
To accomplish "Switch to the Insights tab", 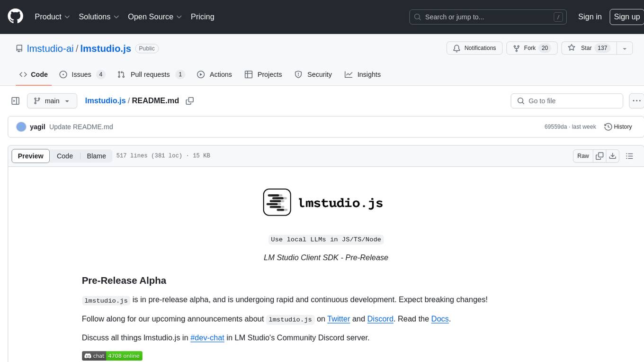I will pyautogui.click(x=363, y=74).
